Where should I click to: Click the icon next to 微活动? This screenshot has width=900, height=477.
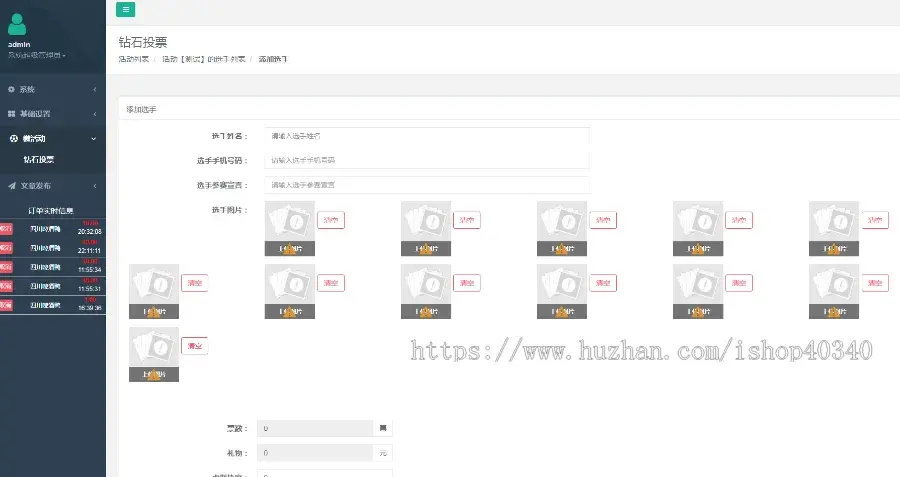(x=14, y=138)
